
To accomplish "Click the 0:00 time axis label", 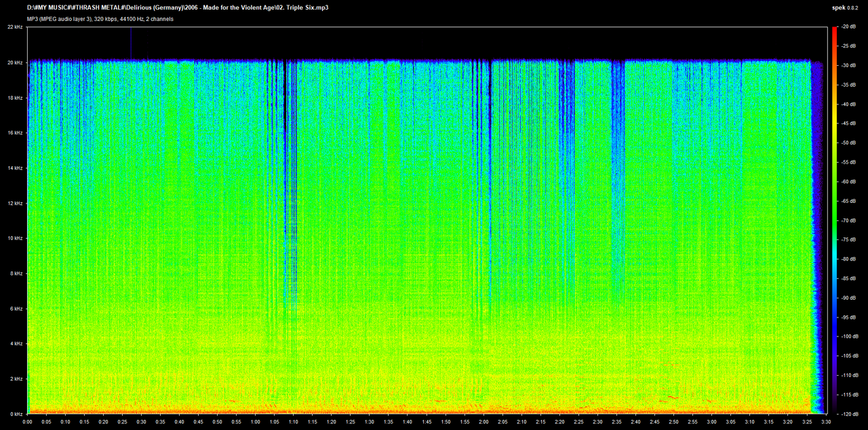I will 27,422.
